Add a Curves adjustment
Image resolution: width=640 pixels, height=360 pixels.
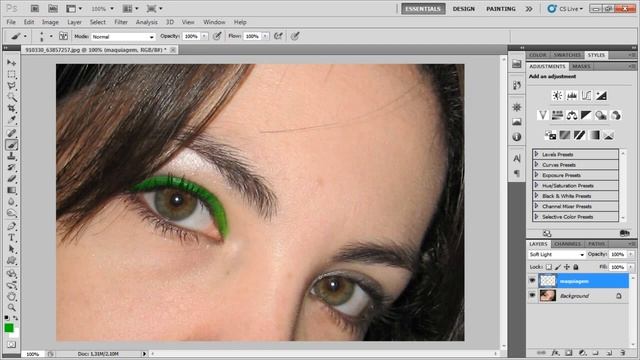pos(587,96)
